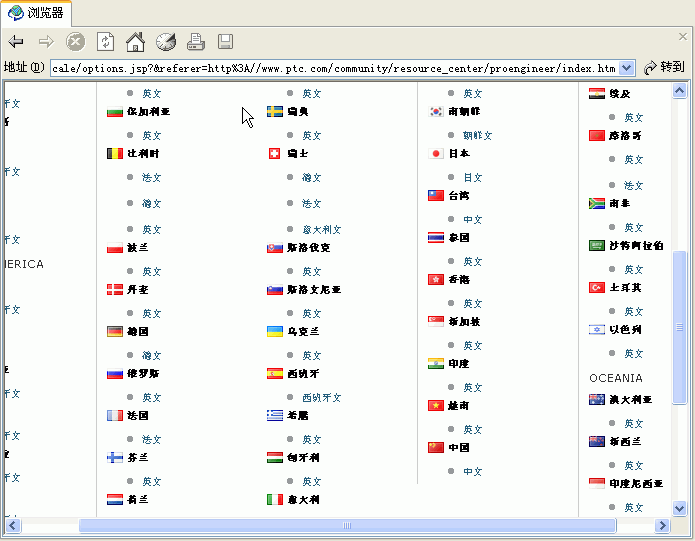Viewport: 695px width, 541px height.
Task: Click the China flag beside 中国
Action: (x=436, y=448)
